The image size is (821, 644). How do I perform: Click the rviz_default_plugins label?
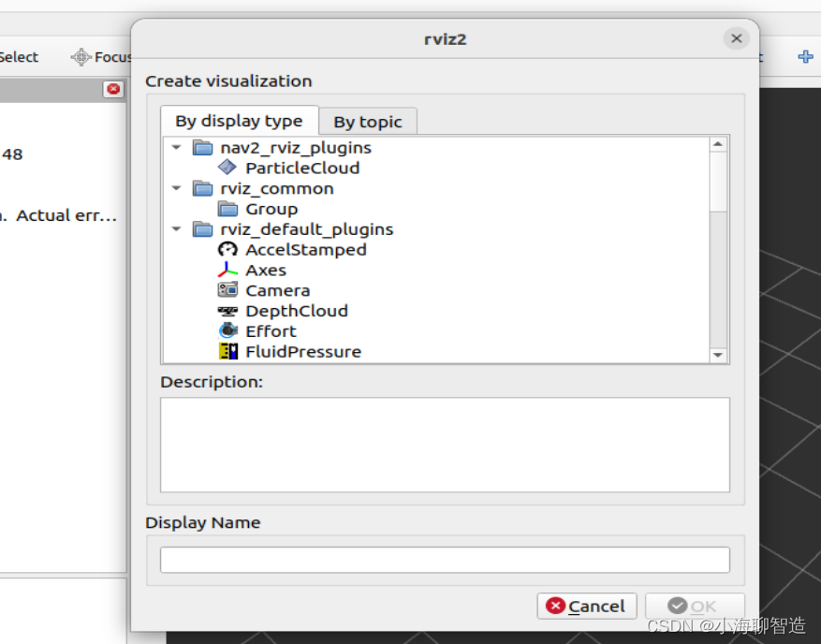307,229
